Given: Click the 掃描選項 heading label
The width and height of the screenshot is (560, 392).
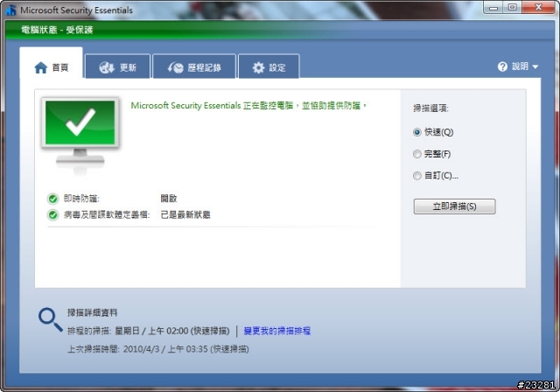Looking at the screenshot, I should tap(430, 108).
